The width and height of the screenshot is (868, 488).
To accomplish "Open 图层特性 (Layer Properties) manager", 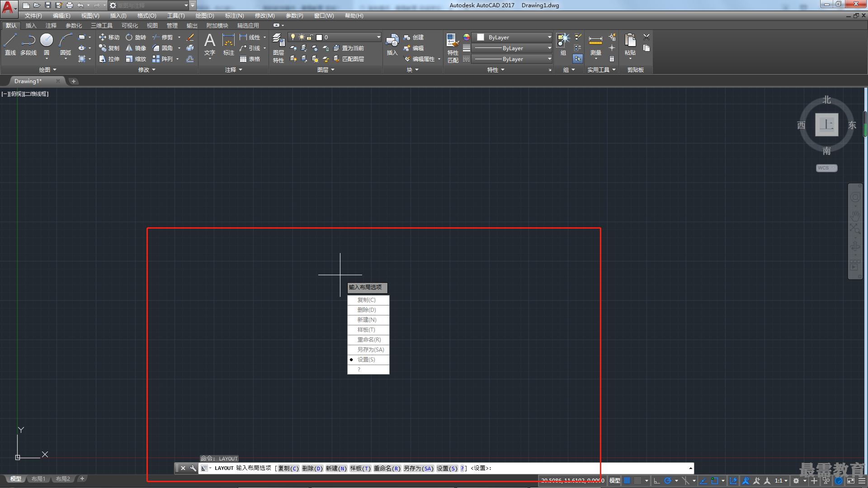I will [278, 48].
